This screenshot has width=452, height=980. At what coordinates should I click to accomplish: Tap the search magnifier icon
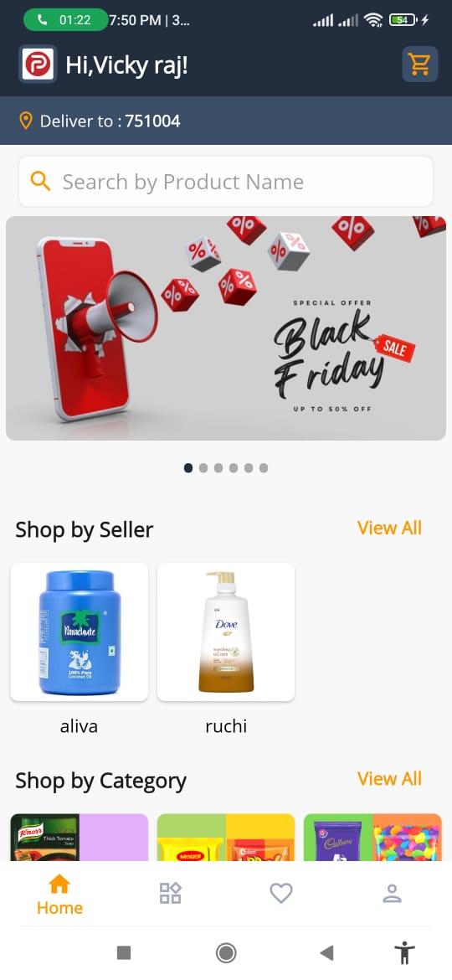40,181
